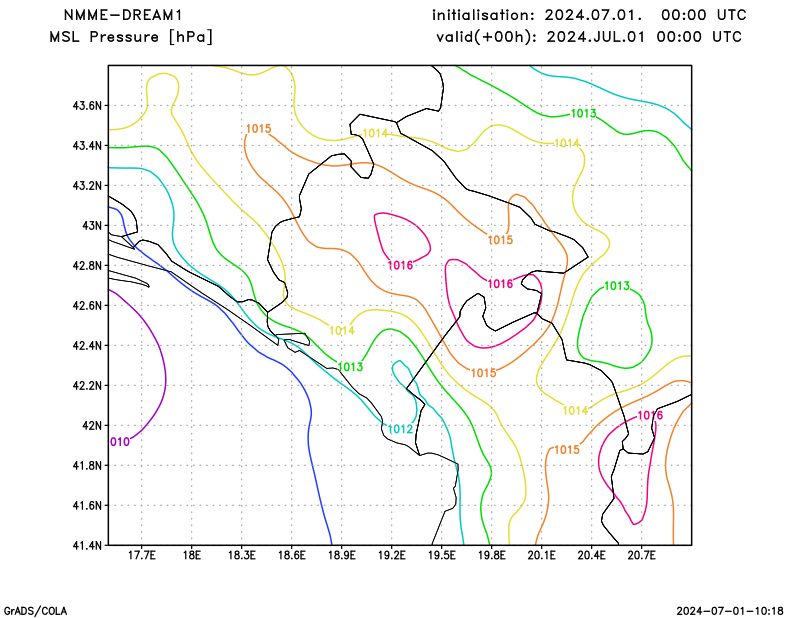Click the 19.5E longitude label
The width and height of the screenshot is (800, 618).
click(442, 555)
